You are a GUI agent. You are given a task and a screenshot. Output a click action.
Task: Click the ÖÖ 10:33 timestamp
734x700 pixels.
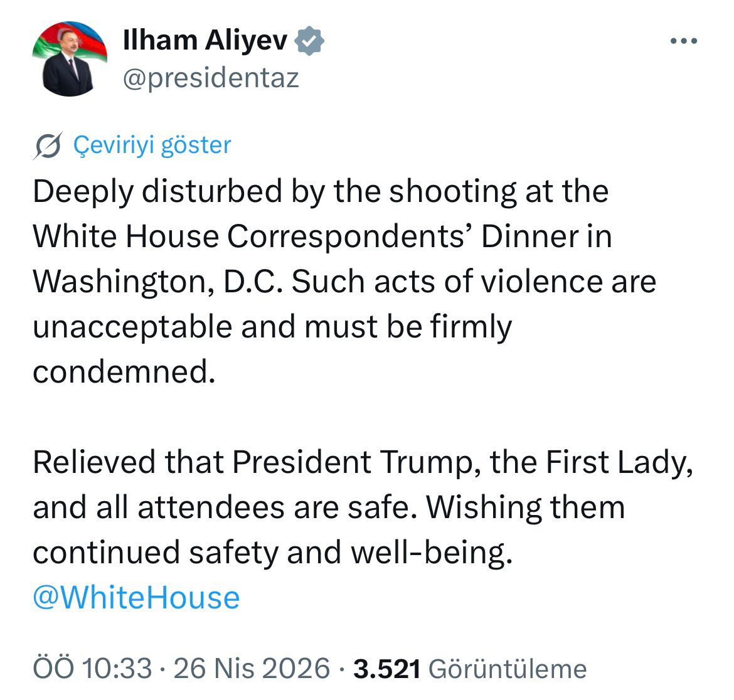point(92,669)
